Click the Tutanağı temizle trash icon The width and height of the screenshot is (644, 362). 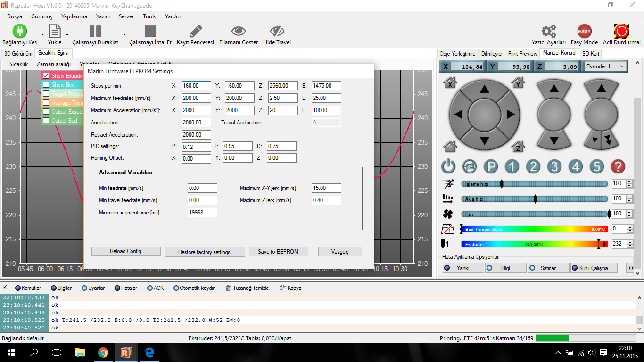coord(228,288)
